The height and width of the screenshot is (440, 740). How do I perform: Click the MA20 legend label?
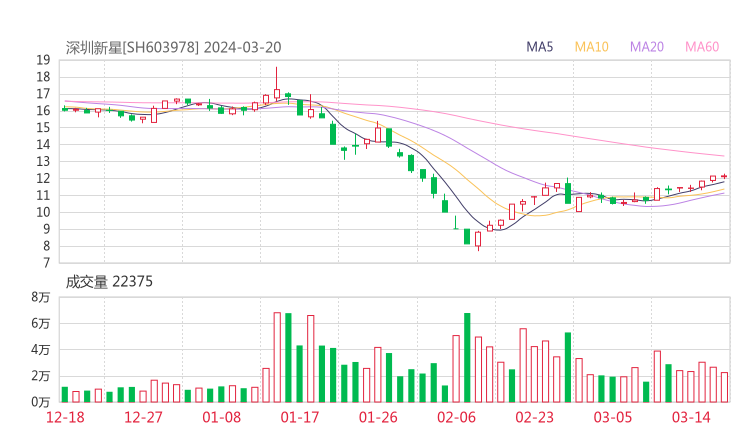(647, 47)
